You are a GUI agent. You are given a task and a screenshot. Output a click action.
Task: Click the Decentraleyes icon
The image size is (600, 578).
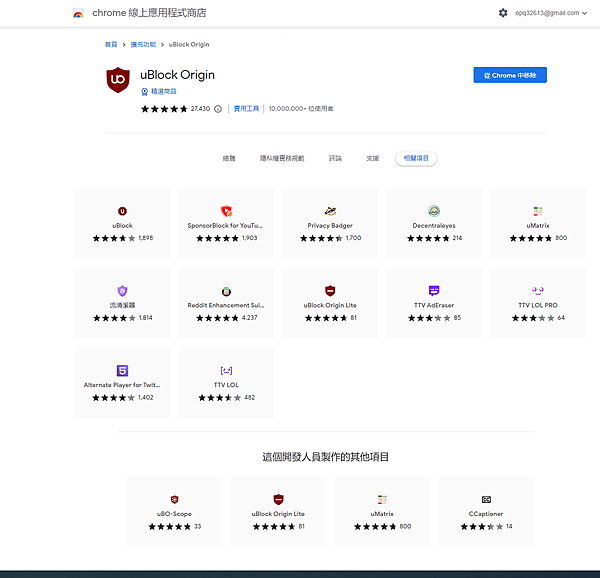pyautogui.click(x=434, y=211)
